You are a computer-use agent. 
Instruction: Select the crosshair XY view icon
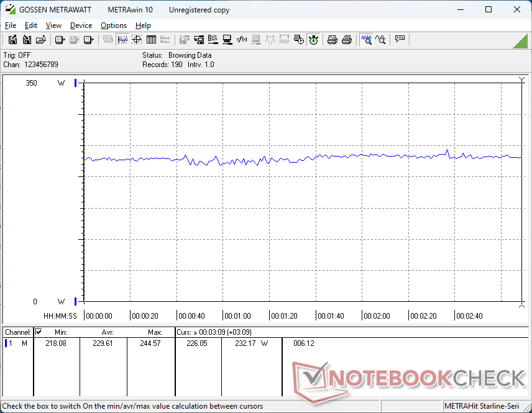pos(137,40)
